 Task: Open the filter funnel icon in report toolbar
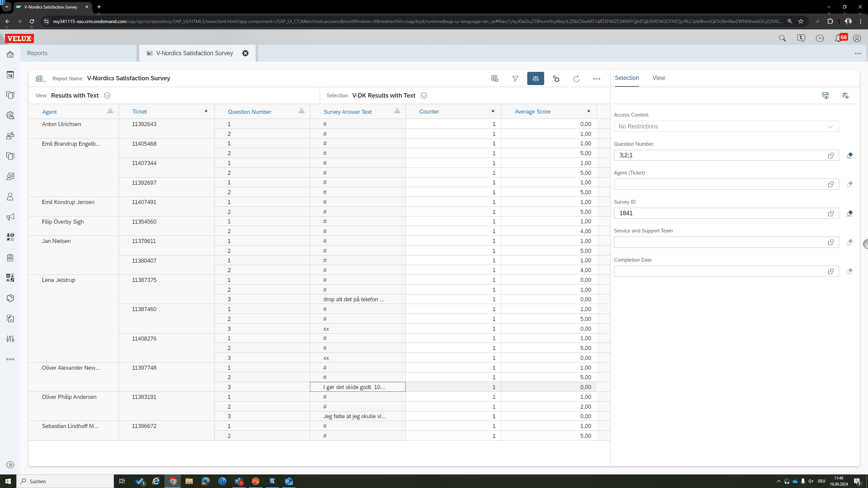click(515, 79)
